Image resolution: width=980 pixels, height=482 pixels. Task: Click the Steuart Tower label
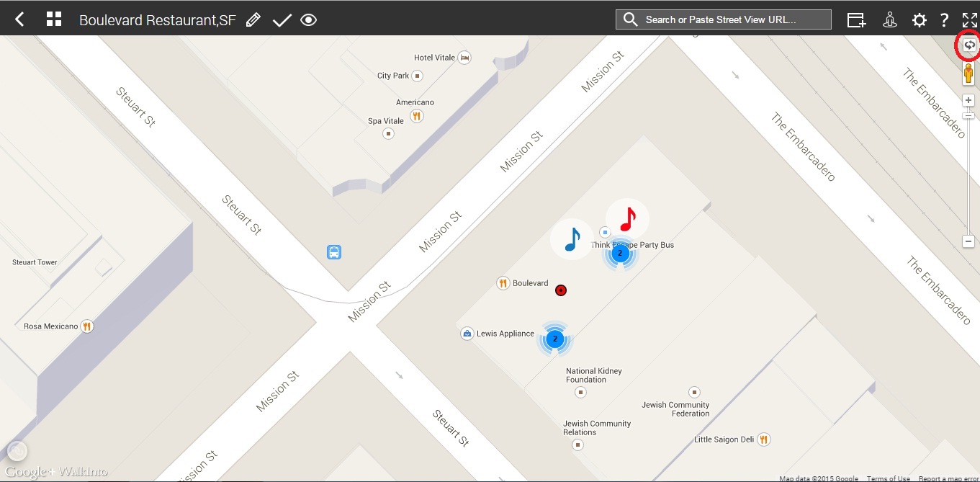(35, 262)
